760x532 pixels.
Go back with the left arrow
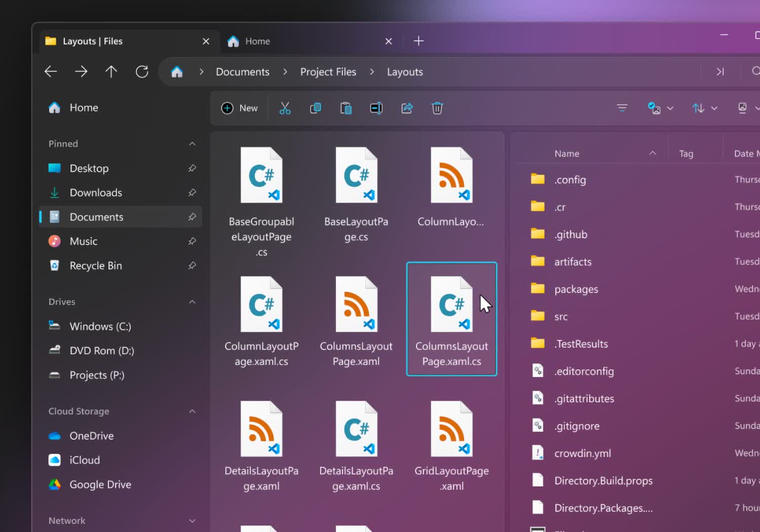click(51, 71)
